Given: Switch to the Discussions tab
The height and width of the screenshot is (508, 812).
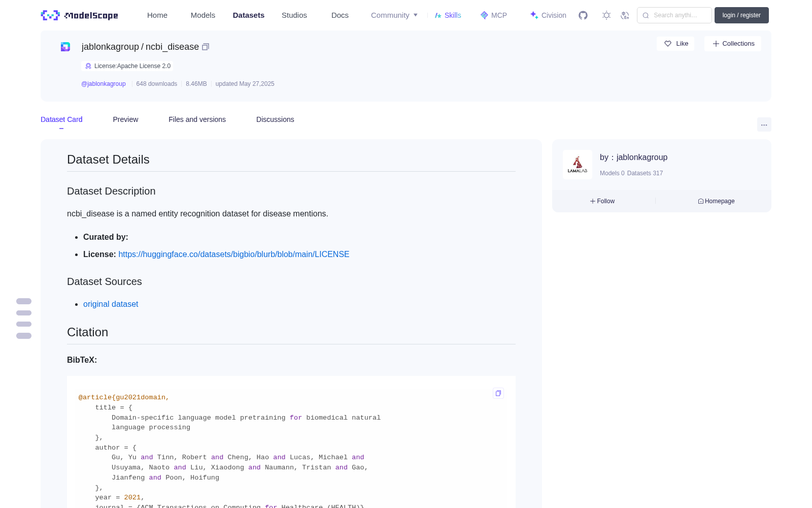Looking at the screenshot, I should 275,119.
